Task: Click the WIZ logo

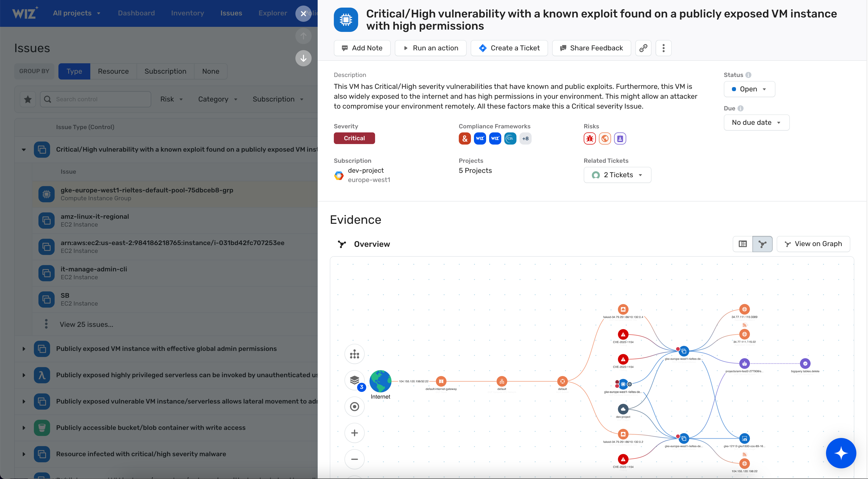Action: [25, 13]
